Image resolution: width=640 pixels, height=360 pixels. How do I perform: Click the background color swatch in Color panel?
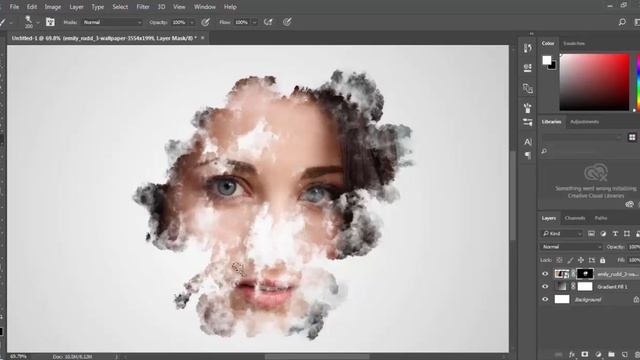pyautogui.click(x=552, y=65)
